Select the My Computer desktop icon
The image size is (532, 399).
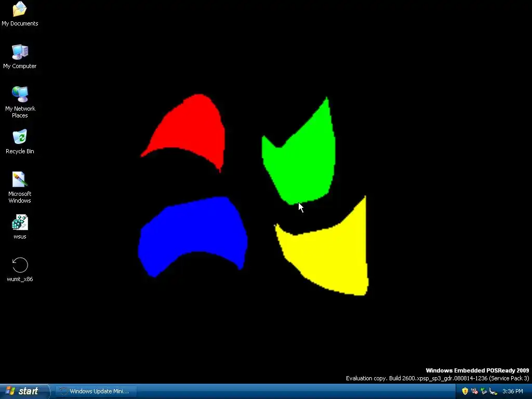(20, 56)
